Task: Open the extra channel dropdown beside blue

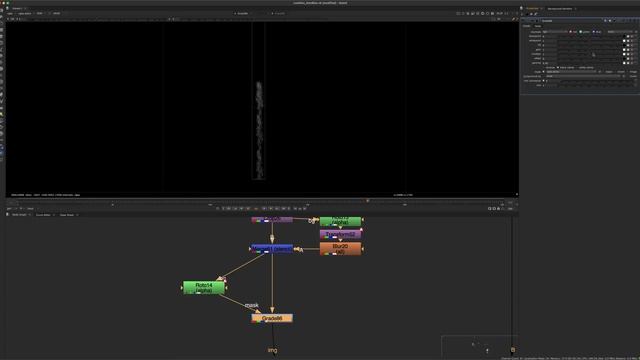Action: point(620,32)
